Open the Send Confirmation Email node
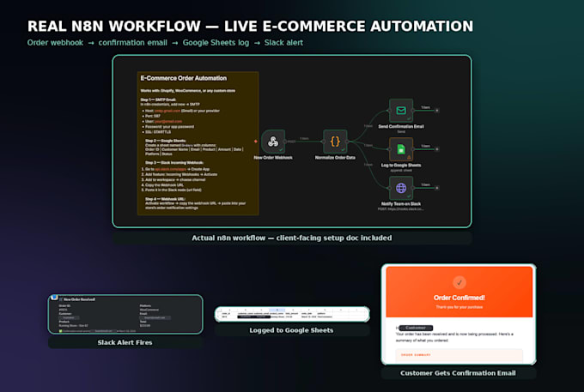Image resolution: width=584 pixels, height=392 pixels. pyautogui.click(x=401, y=111)
